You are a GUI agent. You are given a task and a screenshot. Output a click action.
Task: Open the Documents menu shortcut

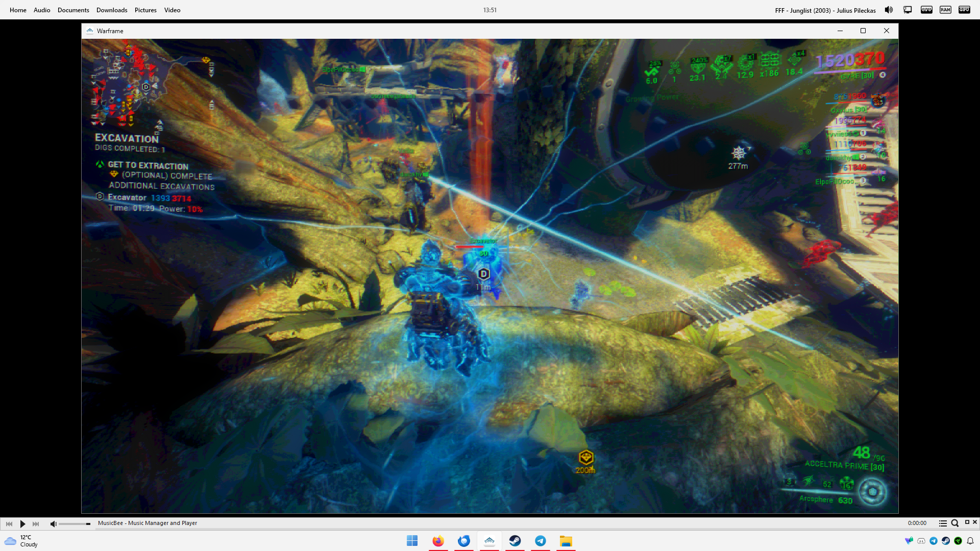pos(73,10)
